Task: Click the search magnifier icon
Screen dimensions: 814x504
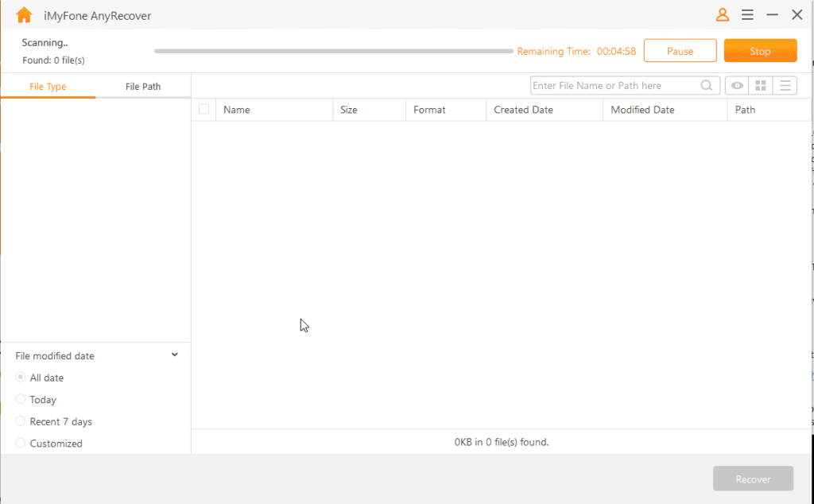Action: (x=706, y=86)
